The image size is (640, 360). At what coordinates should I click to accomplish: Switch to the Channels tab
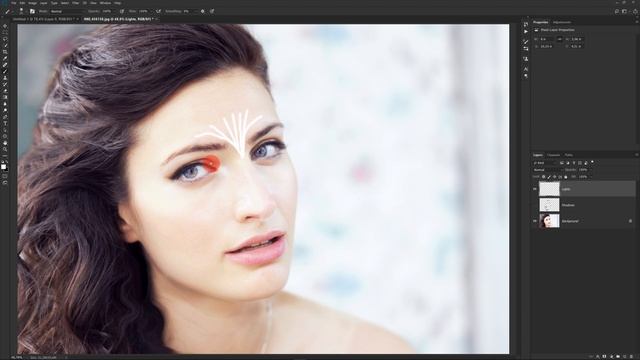pyautogui.click(x=553, y=155)
